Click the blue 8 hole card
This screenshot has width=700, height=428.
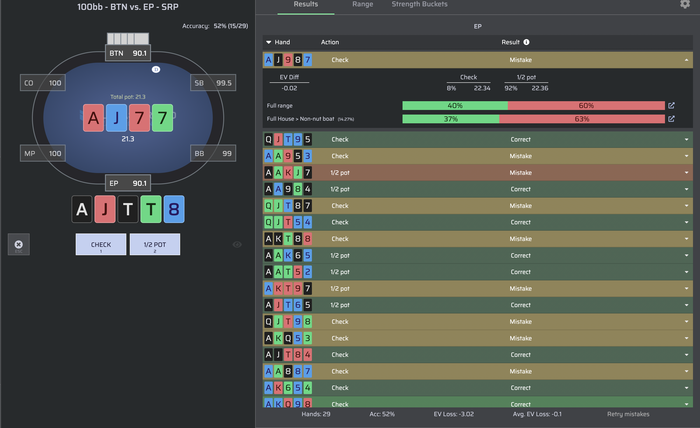[174, 209]
